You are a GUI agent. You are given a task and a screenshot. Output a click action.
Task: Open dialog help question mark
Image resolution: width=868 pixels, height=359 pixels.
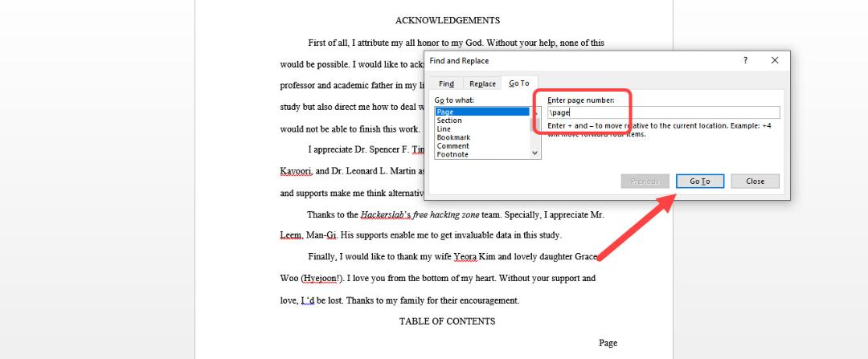coord(745,60)
